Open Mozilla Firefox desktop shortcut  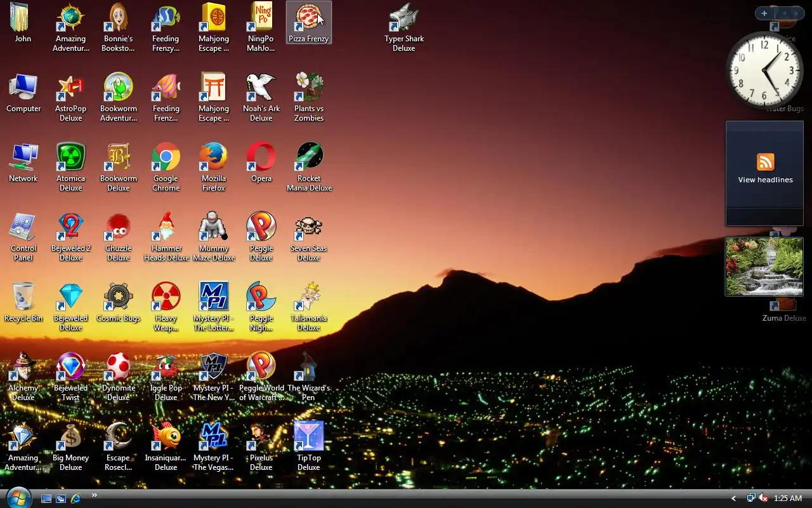click(x=214, y=167)
